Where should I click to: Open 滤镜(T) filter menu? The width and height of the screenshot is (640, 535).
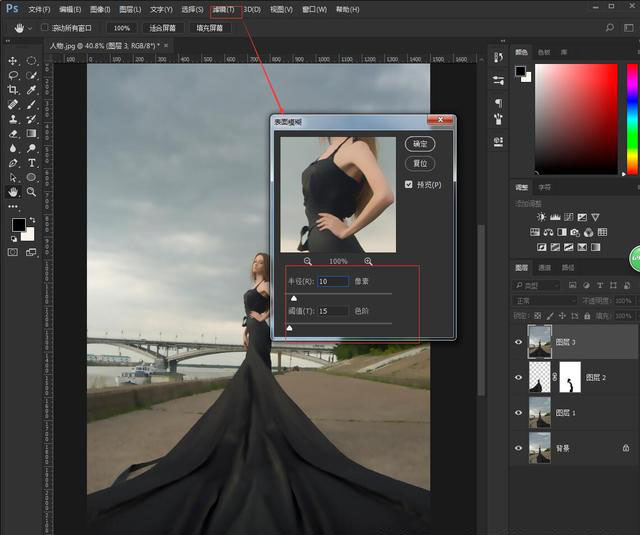click(224, 9)
